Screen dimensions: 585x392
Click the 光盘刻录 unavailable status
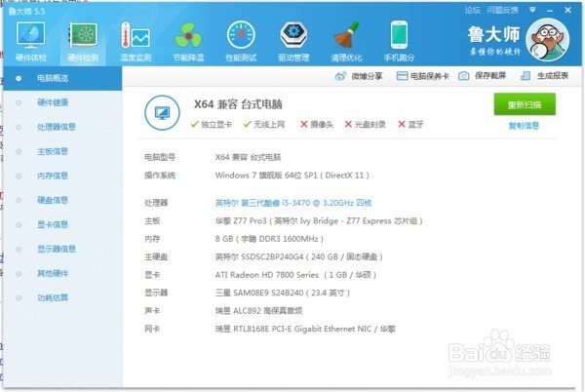click(x=365, y=124)
